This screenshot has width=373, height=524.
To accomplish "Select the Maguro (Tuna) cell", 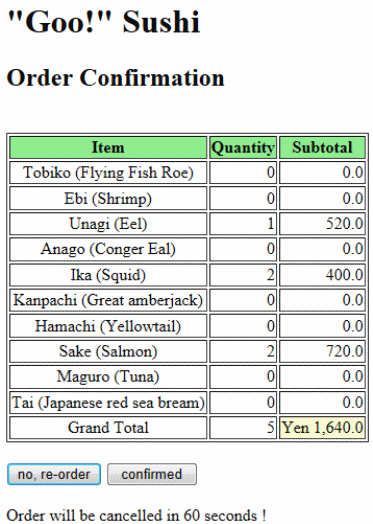I will pyautogui.click(x=108, y=377).
